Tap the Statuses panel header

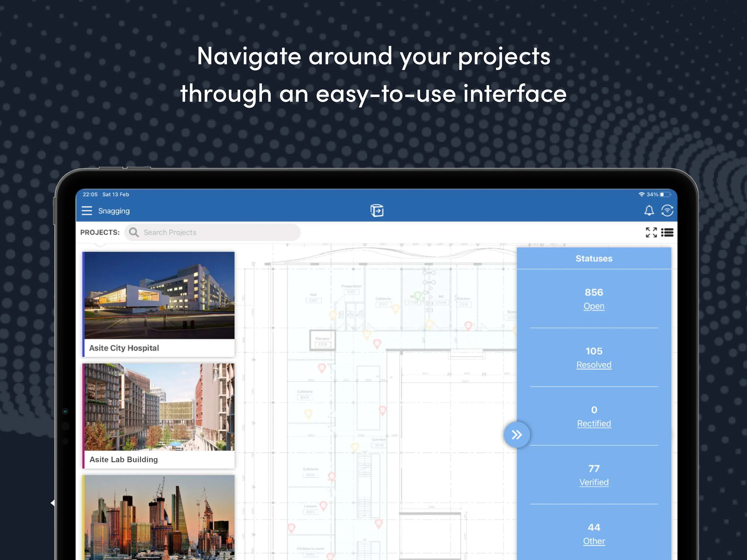(594, 258)
